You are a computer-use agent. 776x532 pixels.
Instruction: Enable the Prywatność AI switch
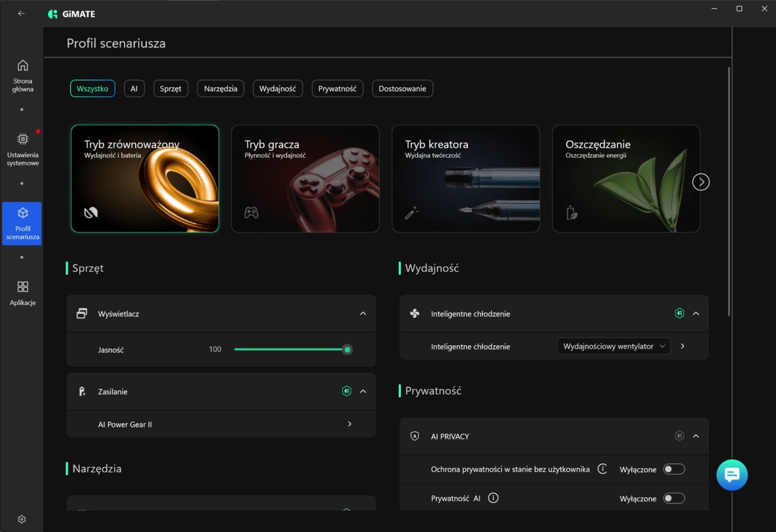673,498
